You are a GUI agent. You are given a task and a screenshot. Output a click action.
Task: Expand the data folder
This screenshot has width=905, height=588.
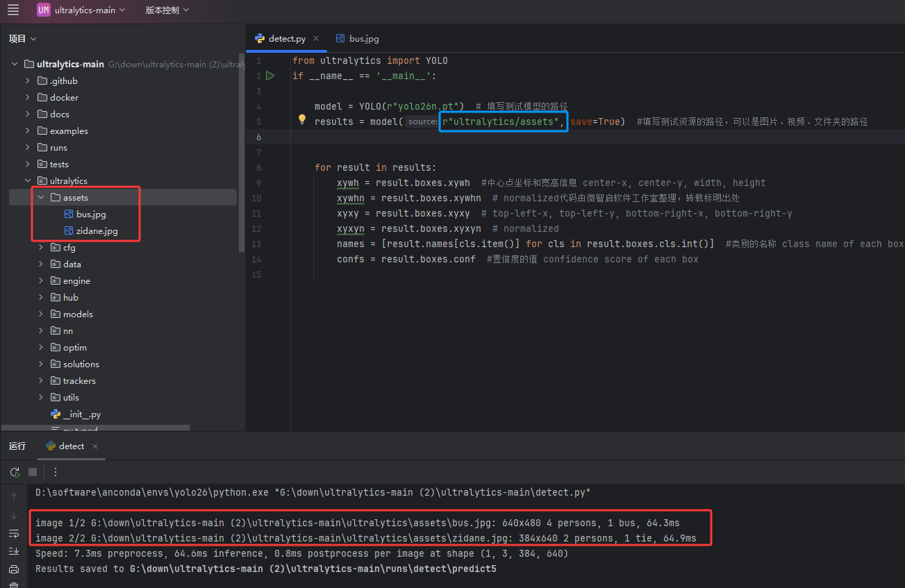click(41, 264)
